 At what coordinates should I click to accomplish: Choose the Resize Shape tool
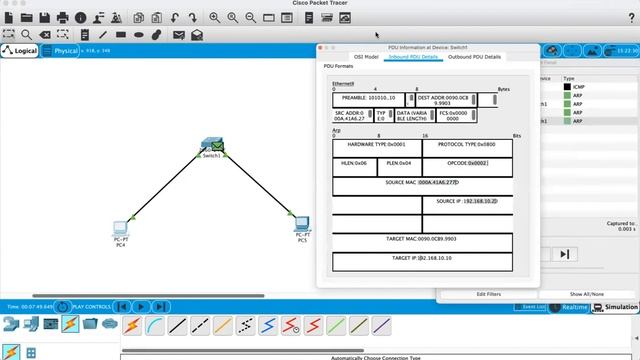click(x=62, y=35)
